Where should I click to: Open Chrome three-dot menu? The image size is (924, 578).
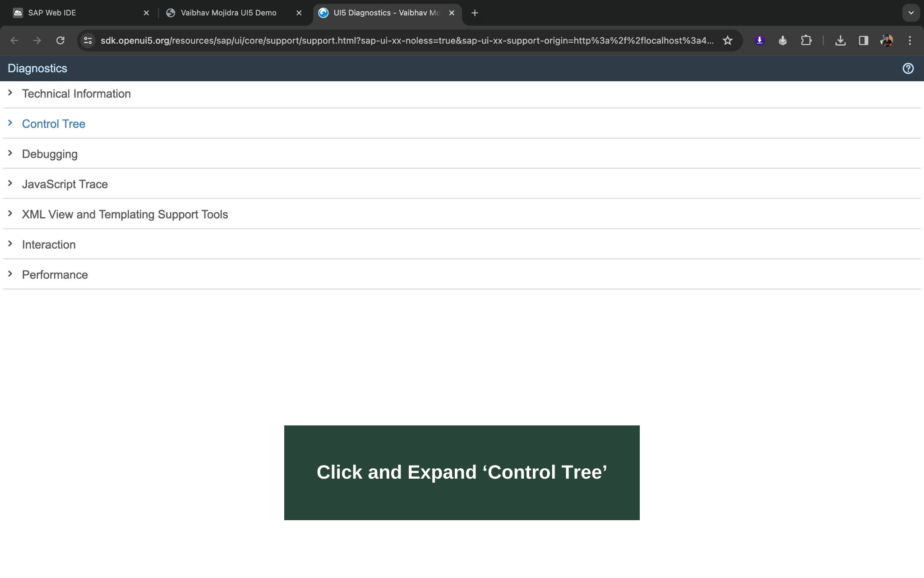pos(910,41)
